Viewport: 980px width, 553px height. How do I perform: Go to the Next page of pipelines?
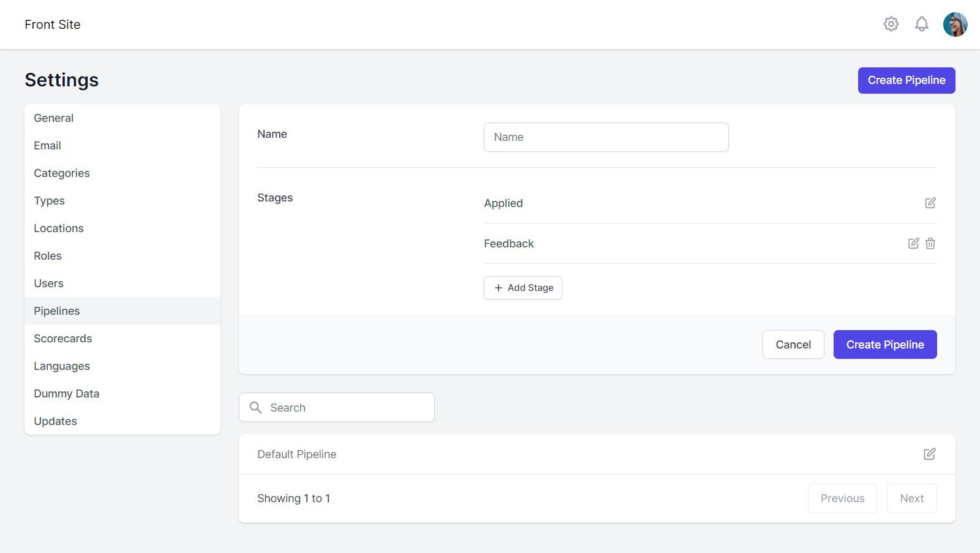911,498
